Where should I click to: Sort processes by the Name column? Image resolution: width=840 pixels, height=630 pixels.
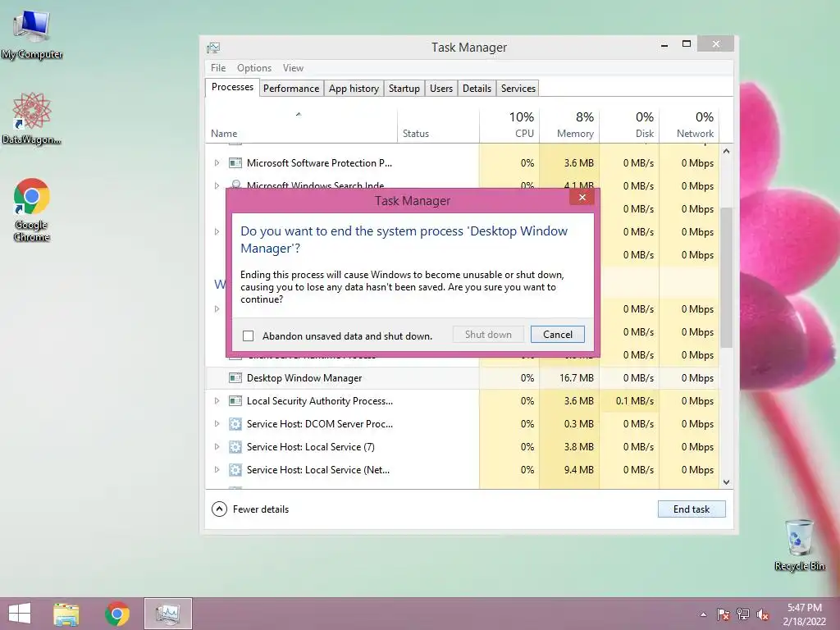301,126
